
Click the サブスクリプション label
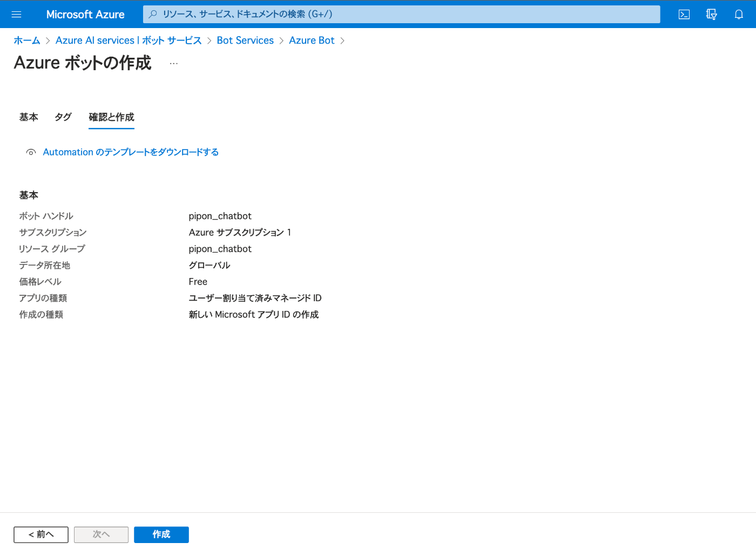tap(53, 232)
